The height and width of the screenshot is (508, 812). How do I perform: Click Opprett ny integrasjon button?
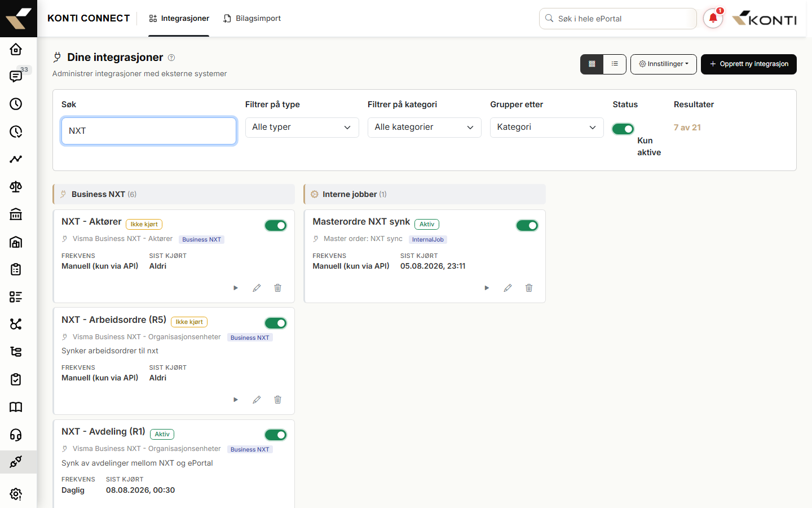749,64
